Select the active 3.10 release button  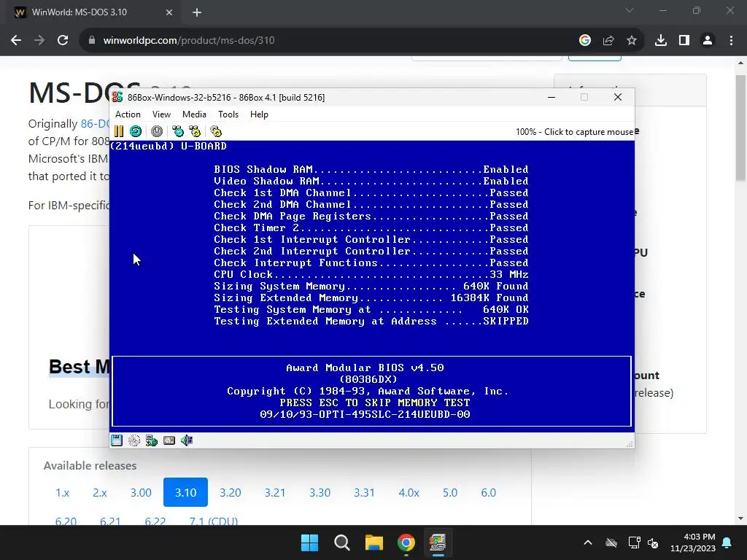tap(185, 492)
